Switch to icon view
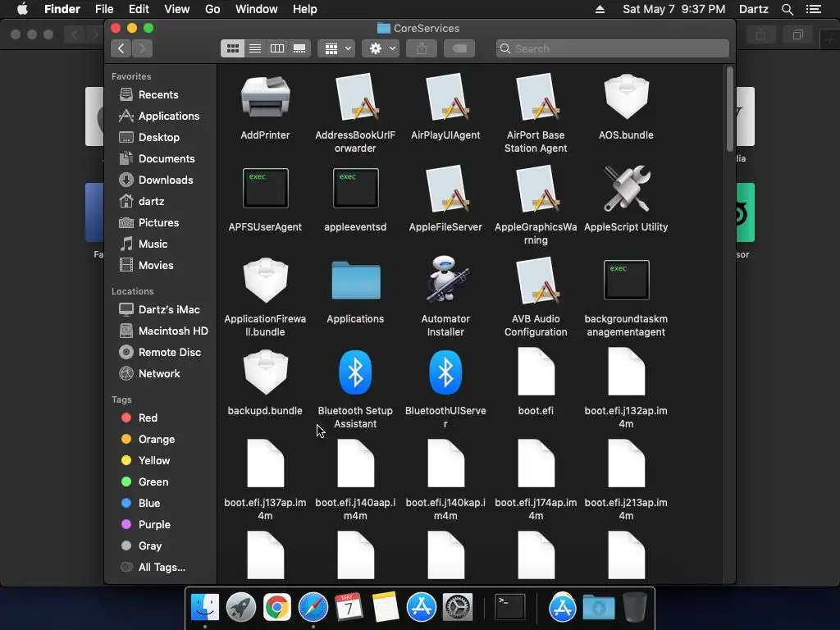The width and height of the screenshot is (840, 630). click(232, 48)
